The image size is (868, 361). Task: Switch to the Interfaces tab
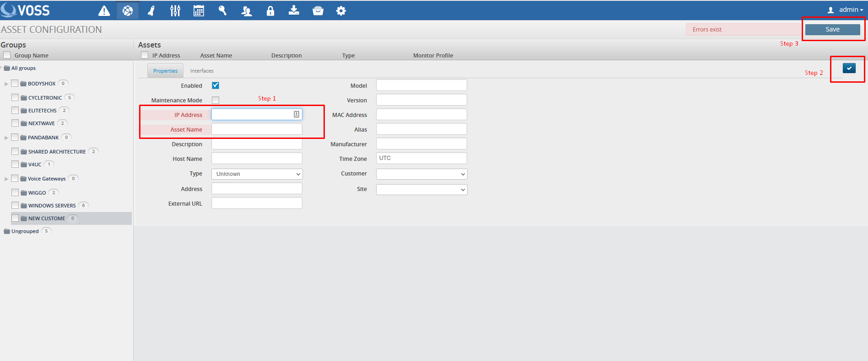[x=202, y=71]
